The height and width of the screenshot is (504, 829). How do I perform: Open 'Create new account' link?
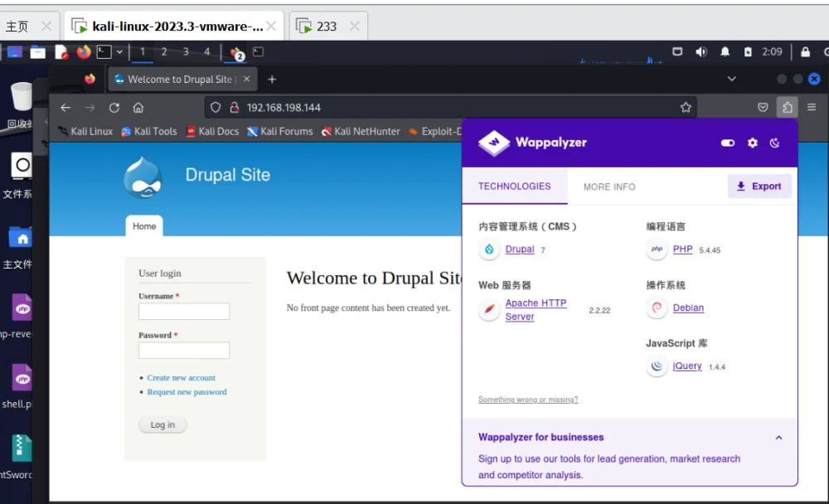182,378
